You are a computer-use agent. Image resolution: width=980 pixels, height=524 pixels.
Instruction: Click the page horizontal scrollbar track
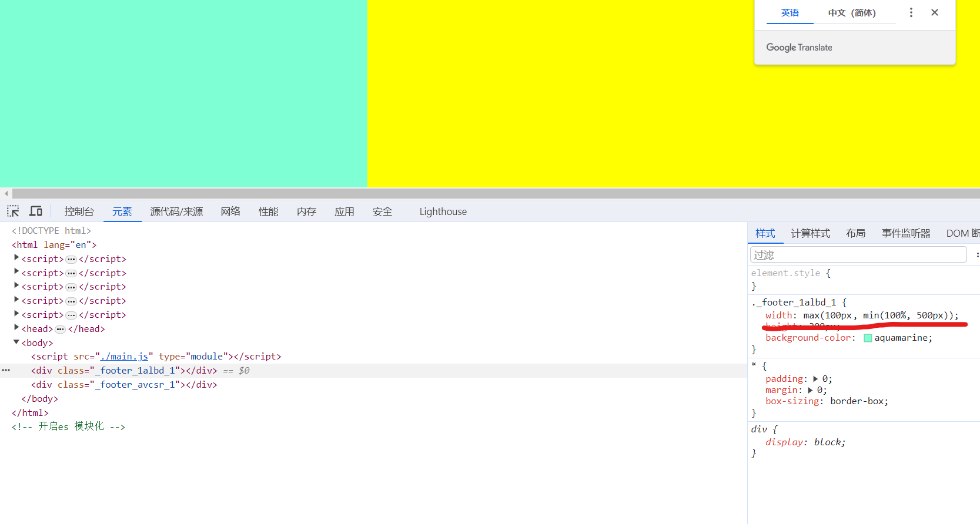496,193
